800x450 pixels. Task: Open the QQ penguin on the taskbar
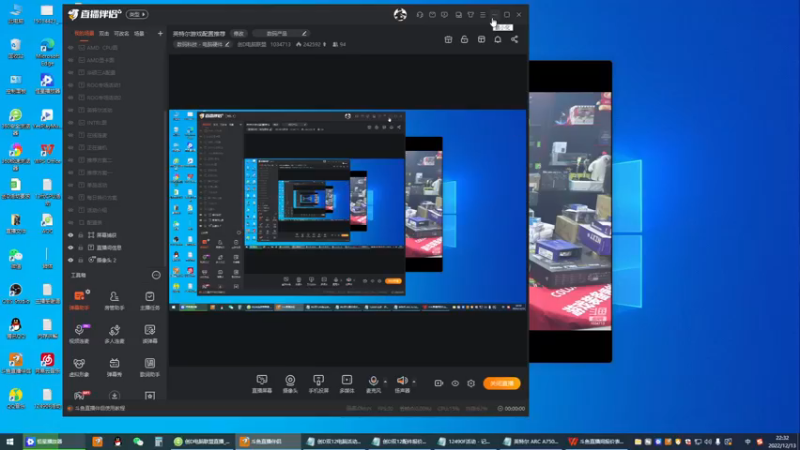pos(117,441)
